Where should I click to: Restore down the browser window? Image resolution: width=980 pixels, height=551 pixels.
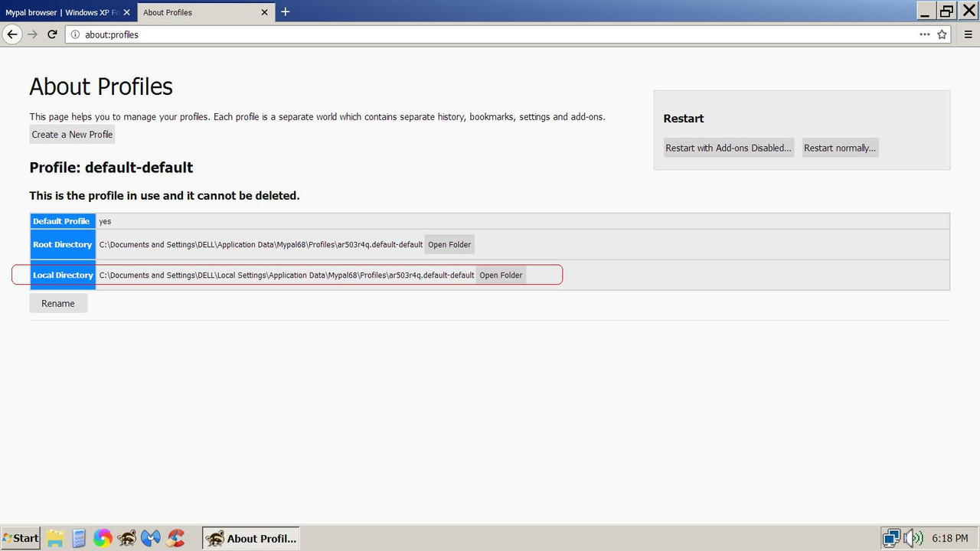(947, 11)
